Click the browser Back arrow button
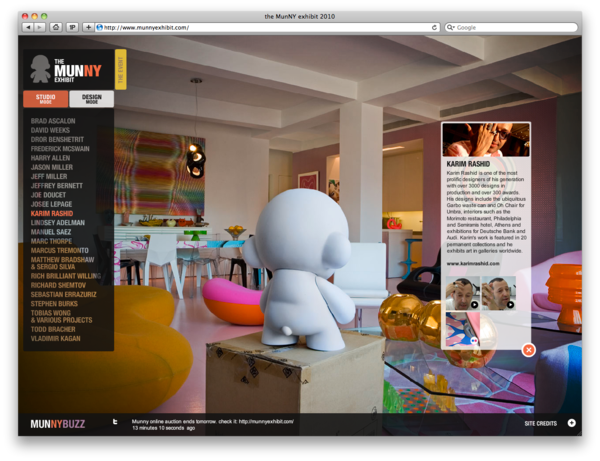This screenshot has width=600, height=461. tap(28, 28)
